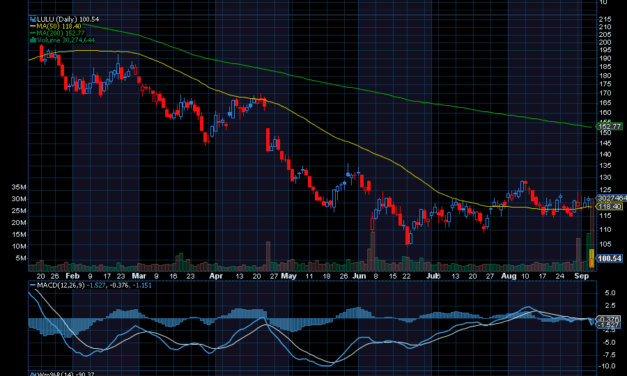Click the yellow 118.40 price tag on axis

[610, 206]
